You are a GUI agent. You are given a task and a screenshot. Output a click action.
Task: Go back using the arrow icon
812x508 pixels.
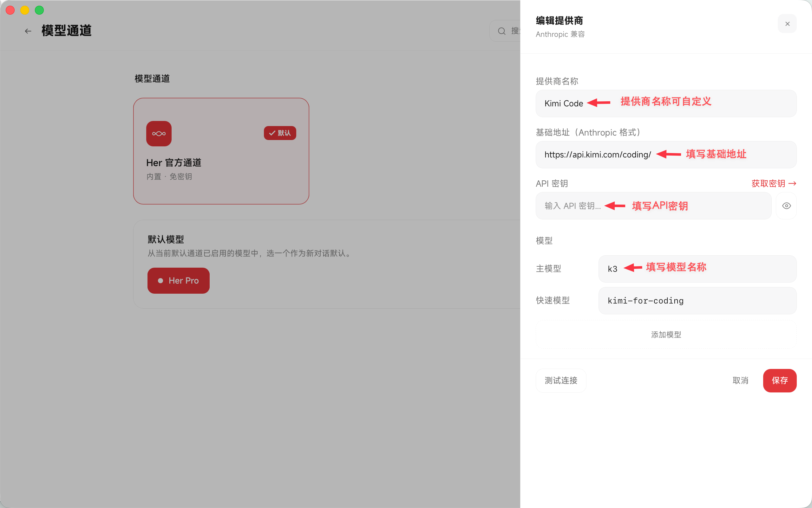point(28,31)
